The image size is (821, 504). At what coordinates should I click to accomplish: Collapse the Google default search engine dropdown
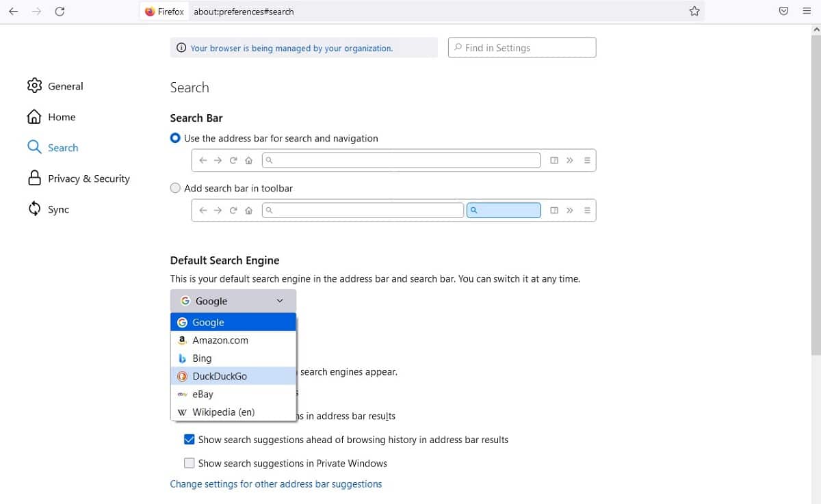click(233, 301)
